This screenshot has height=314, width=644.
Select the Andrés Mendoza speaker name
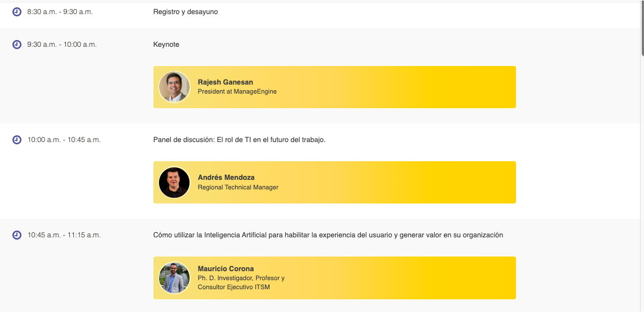coord(226,178)
